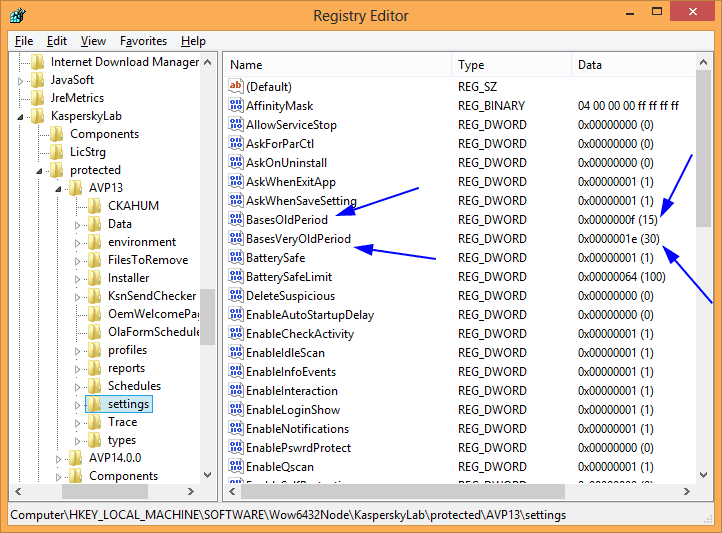Open the File menu
722x533 pixels.
24,41
